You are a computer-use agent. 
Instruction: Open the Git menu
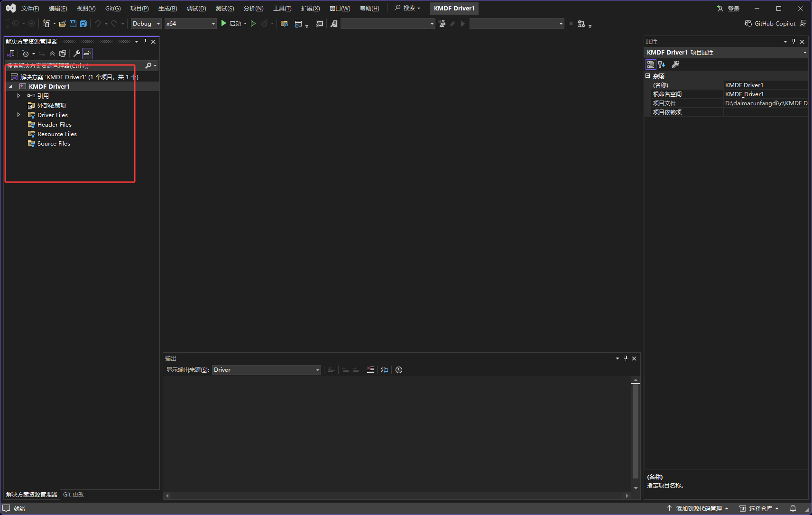[x=113, y=9]
